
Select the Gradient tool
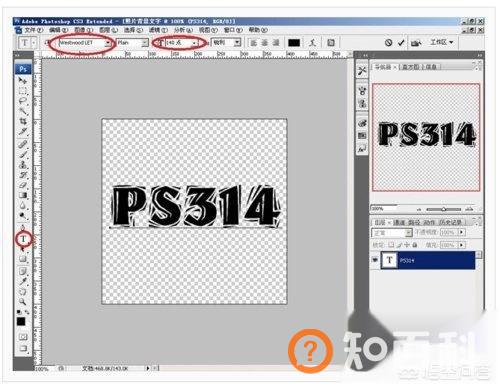pyautogui.click(x=23, y=195)
